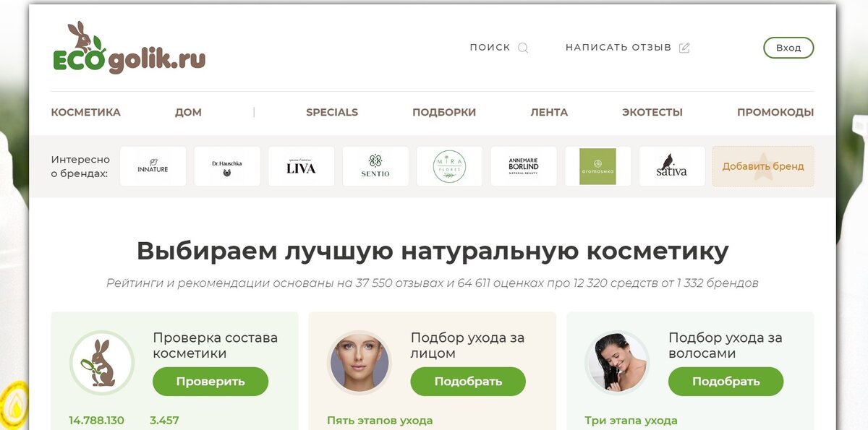Open the SPECIALS section
The height and width of the screenshot is (430, 868).
(332, 112)
